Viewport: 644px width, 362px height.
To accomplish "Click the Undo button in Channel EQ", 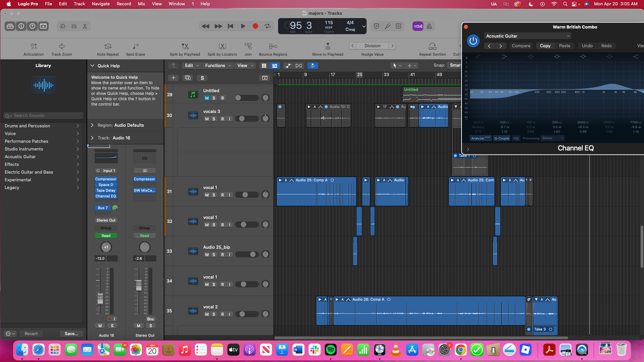I will tap(587, 46).
